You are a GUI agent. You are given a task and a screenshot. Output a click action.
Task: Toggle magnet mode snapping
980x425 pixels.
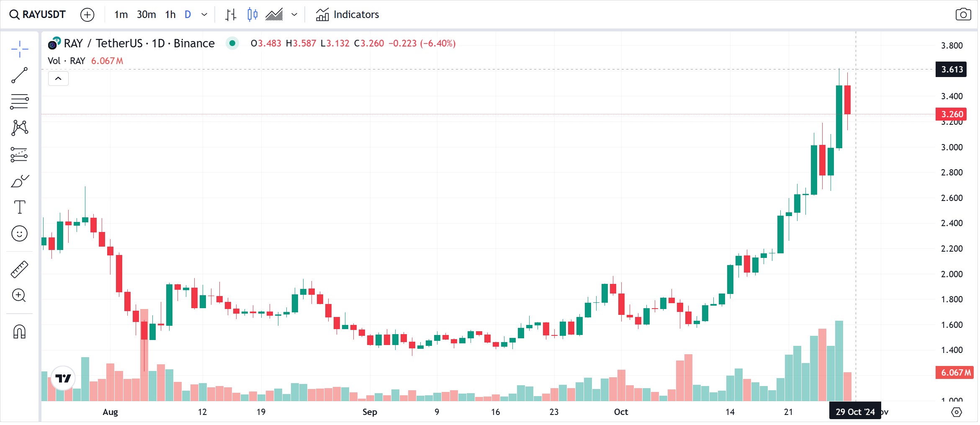click(x=19, y=332)
